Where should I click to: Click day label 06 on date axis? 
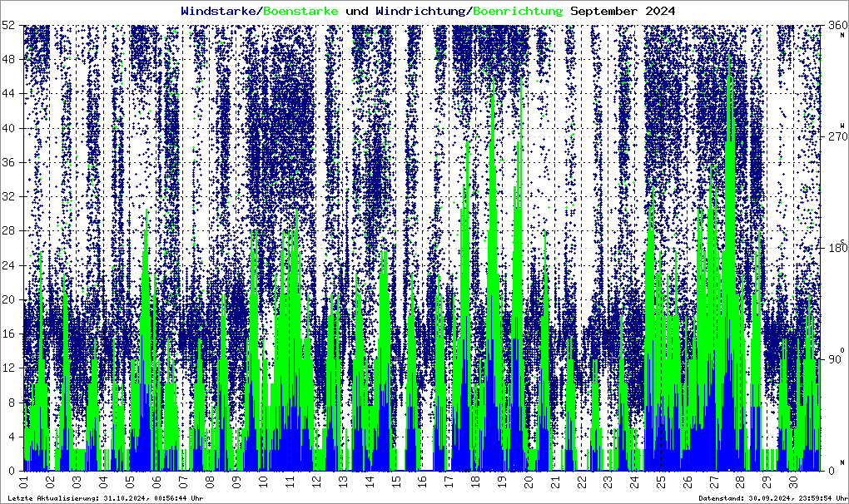[x=156, y=480]
